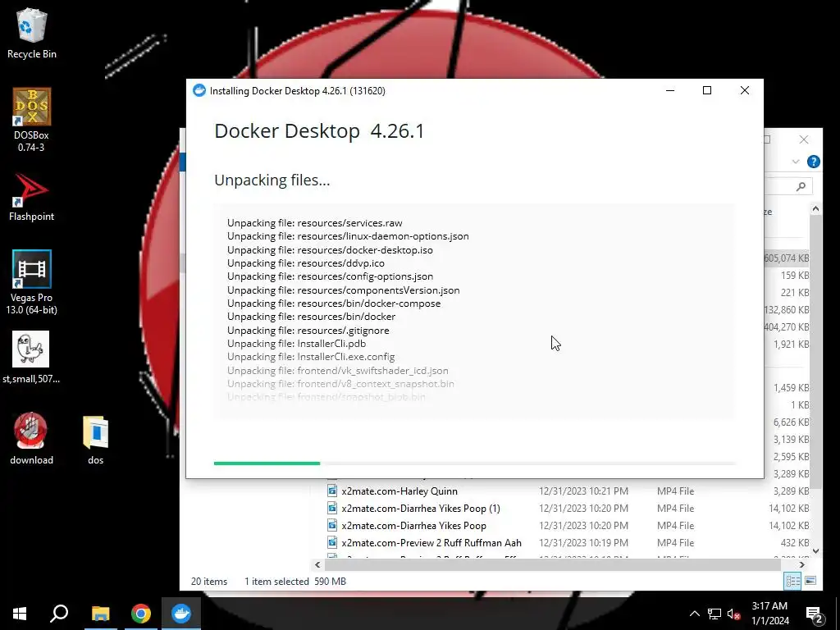The image size is (840, 630).
Task: Expand the File Explorer ribbon chevron
Action: coord(796,162)
